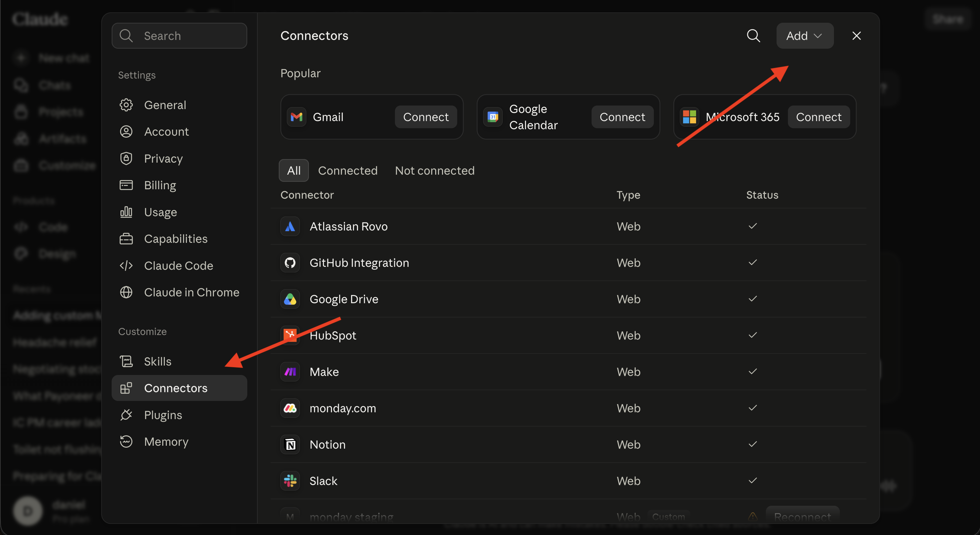980x535 pixels.
Task: Open the Make connector row
Action: (x=569, y=372)
